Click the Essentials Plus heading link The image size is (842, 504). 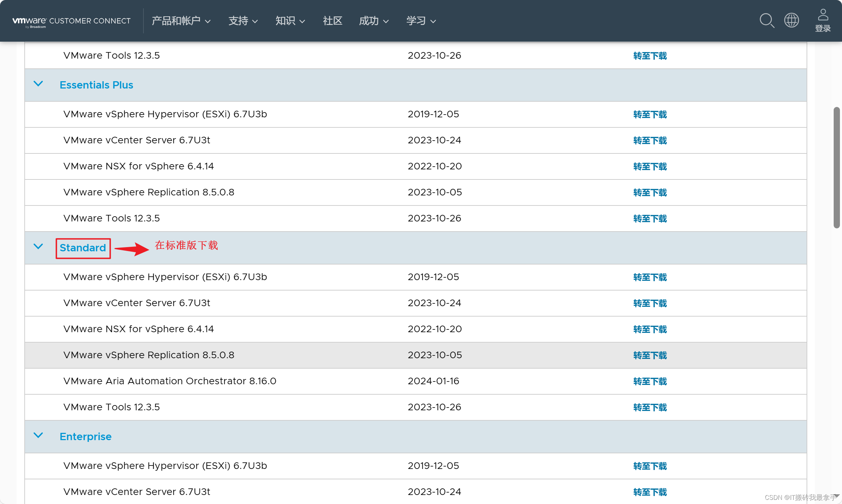[96, 85]
